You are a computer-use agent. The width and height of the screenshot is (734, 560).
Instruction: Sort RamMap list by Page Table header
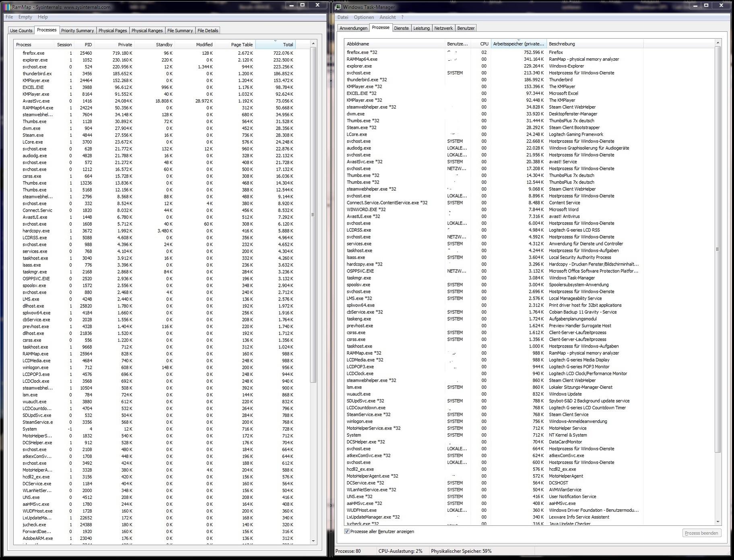(x=235, y=45)
